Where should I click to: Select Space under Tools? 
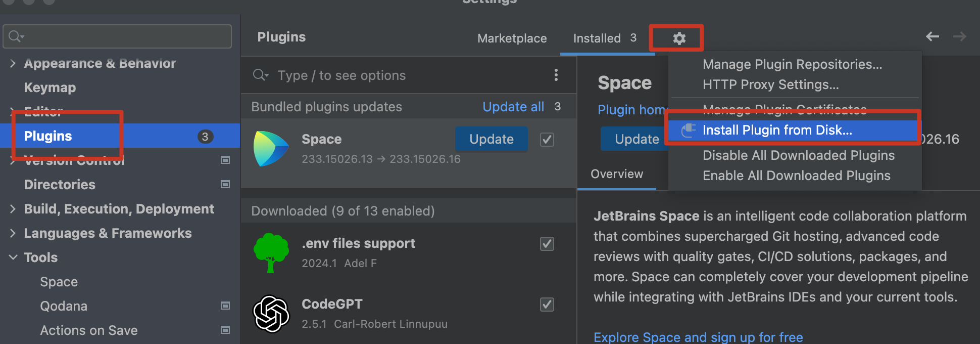[x=59, y=282]
